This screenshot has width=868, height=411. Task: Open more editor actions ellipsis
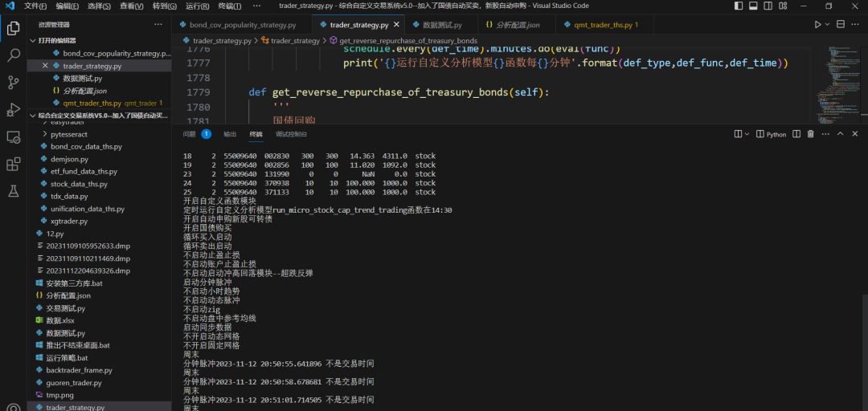click(855, 24)
